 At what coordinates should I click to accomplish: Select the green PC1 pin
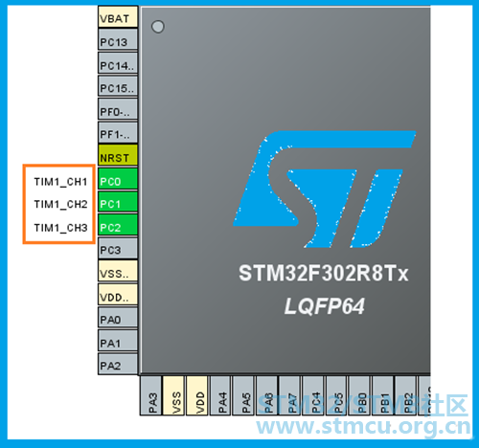point(118,202)
